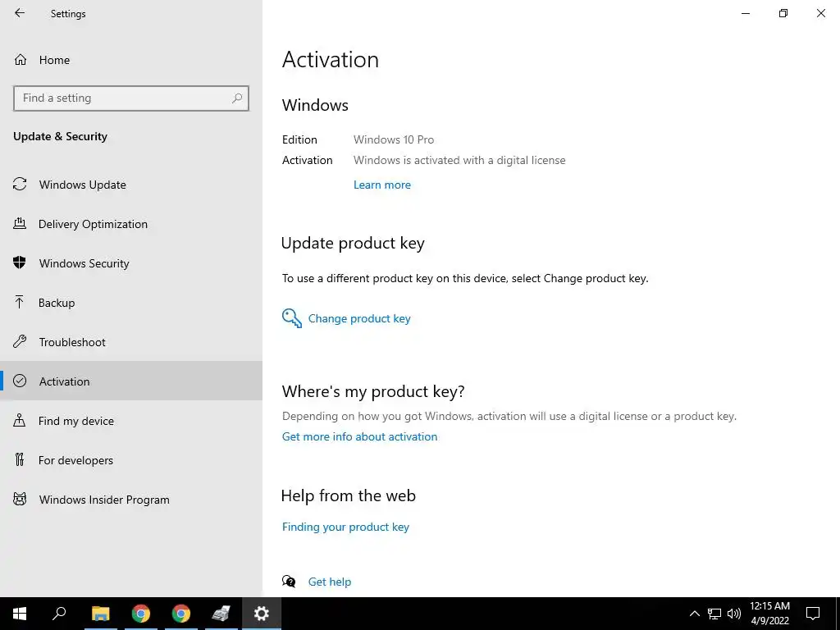
Task: Click the Get help chat icon
Action: (x=289, y=582)
